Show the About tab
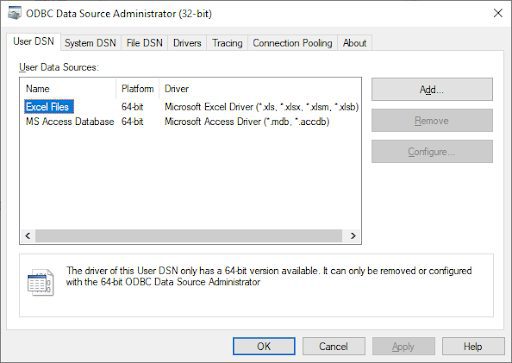Screen dimensions: 512x363 click(x=355, y=43)
